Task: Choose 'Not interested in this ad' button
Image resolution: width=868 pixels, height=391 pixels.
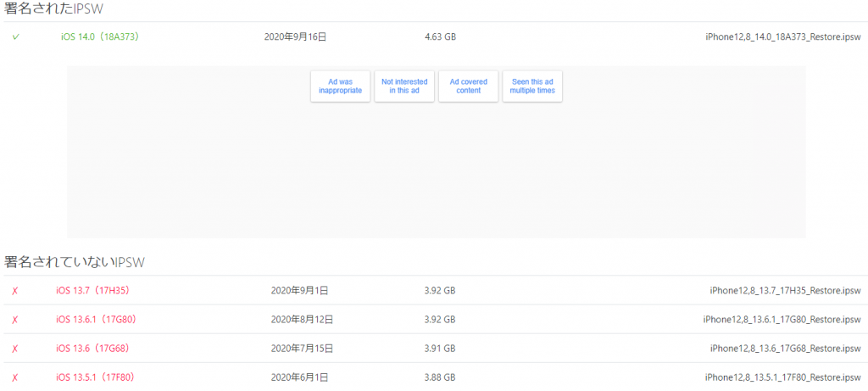Action: pos(404,87)
